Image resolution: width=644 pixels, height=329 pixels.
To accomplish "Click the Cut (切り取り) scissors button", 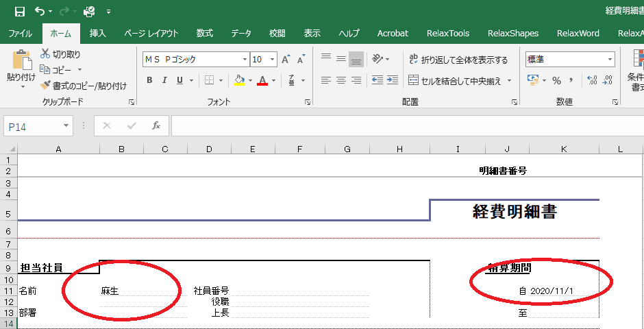I will (60, 54).
